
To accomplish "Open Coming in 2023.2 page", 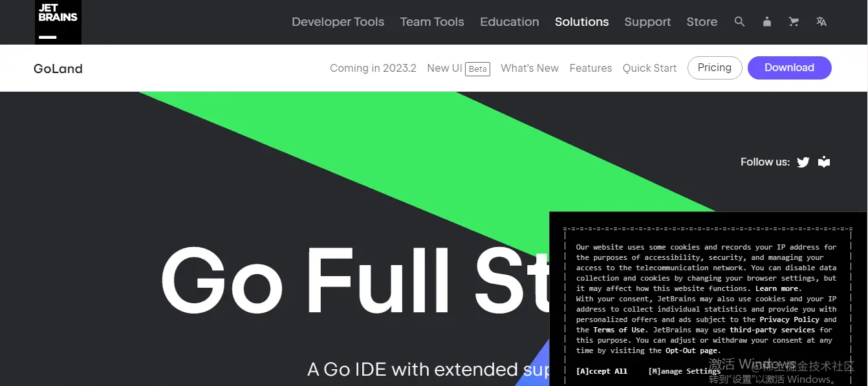I will pos(373,68).
